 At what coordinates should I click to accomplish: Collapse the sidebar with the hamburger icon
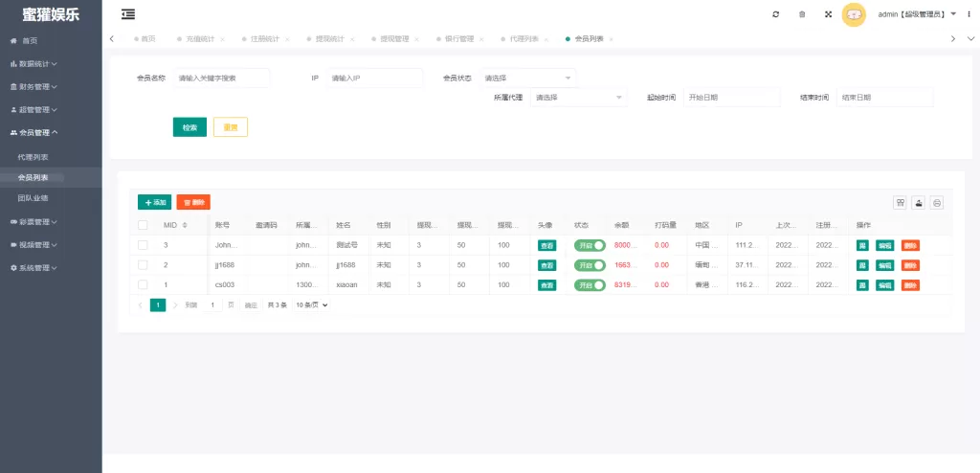tap(128, 14)
